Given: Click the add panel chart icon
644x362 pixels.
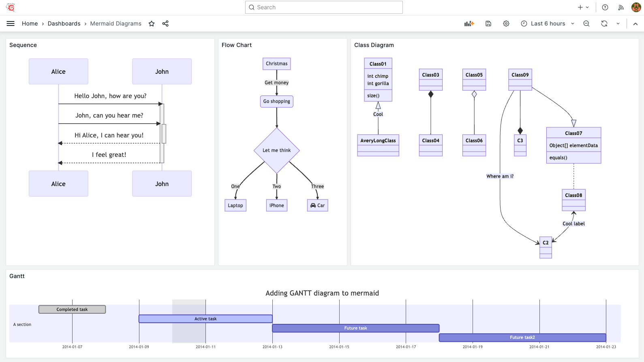Looking at the screenshot, I should point(469,24).
